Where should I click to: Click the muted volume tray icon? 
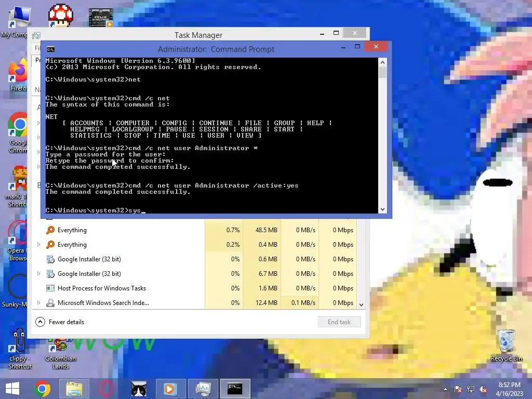click(483, 389)
